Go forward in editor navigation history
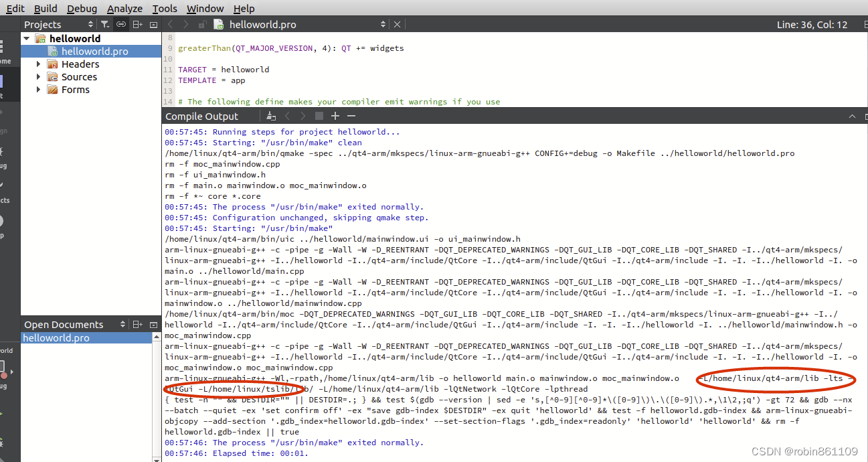Screen dimensions: 868x462 coord(186,24)
